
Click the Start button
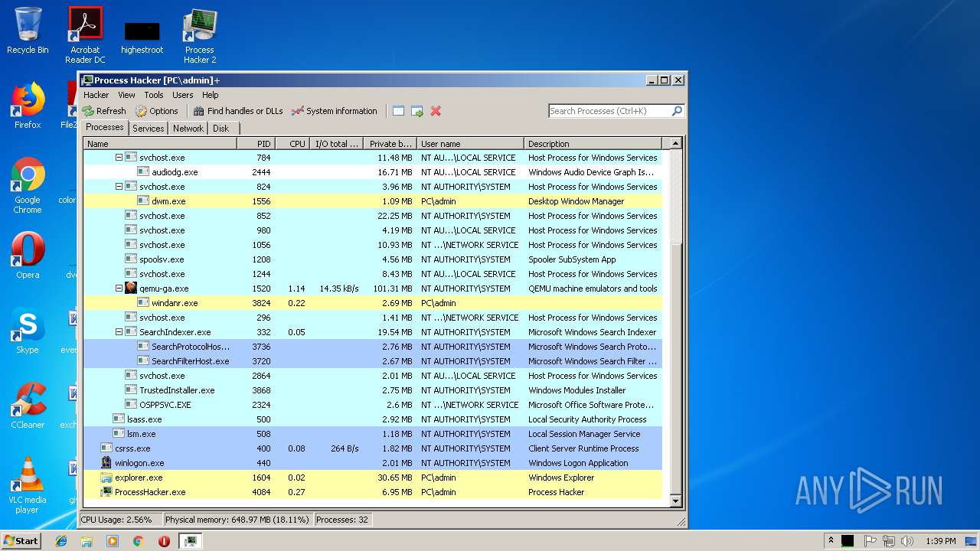(x=21, y=540)
